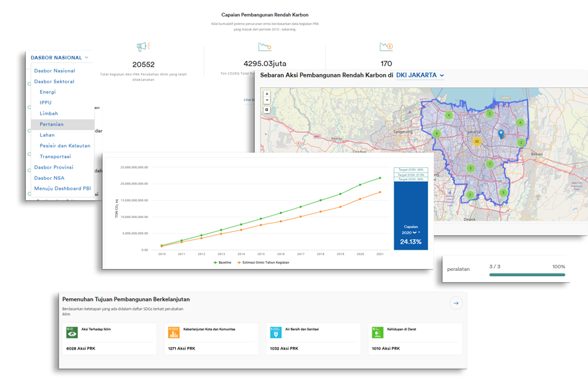
Task: Click the megaphone icon above 20552
Action: point(143,47)
